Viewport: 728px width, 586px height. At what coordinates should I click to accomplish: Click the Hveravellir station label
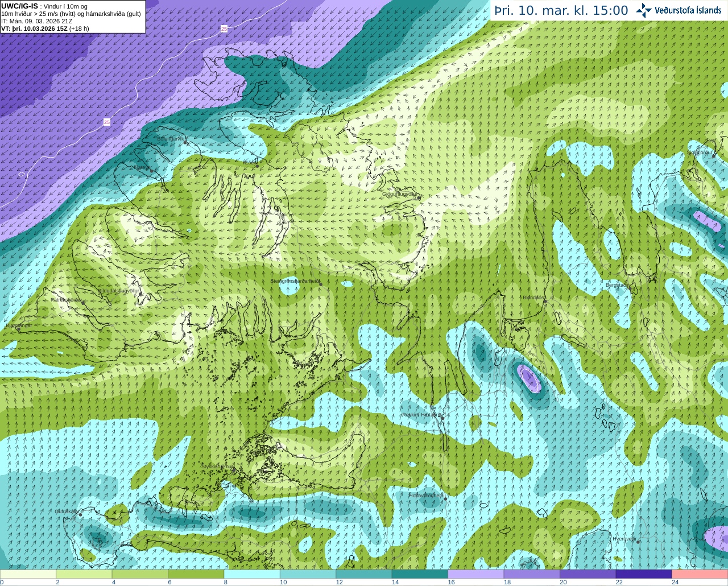click(x=624, y=539)
